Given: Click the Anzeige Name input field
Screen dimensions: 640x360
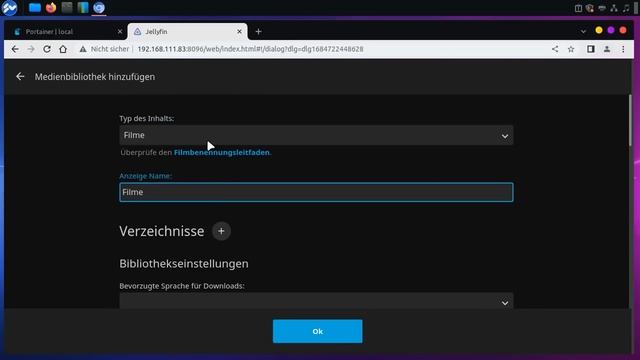Looking at the screenshot, I should [x=316, y=192].
